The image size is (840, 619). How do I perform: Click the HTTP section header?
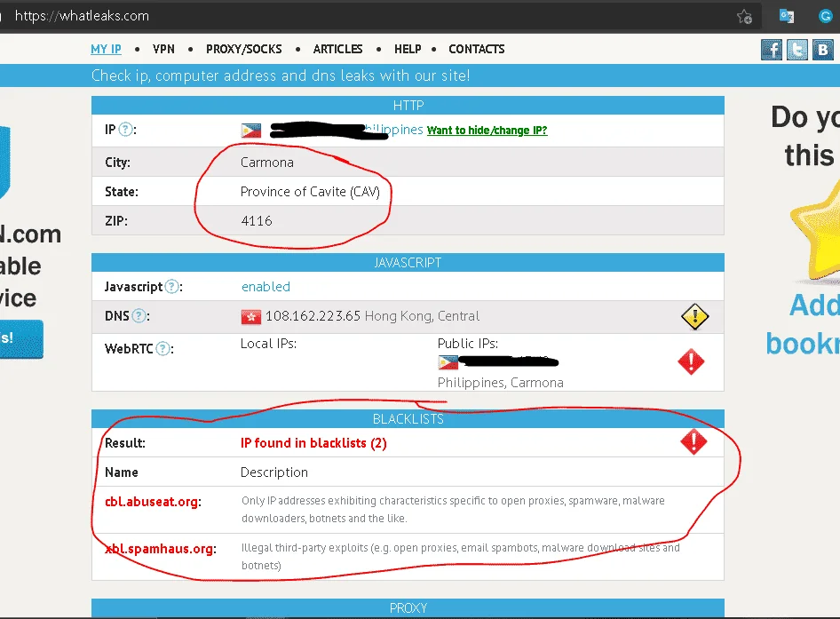click(x=408, y=106)
